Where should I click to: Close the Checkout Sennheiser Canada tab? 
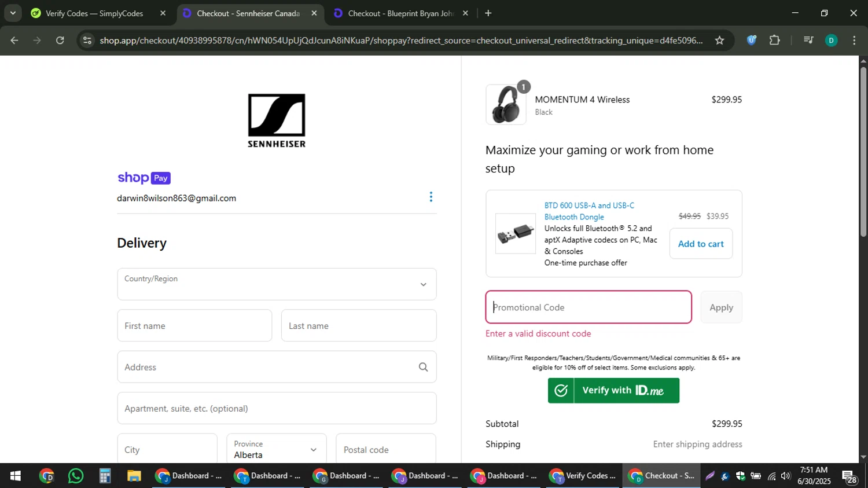314,13
